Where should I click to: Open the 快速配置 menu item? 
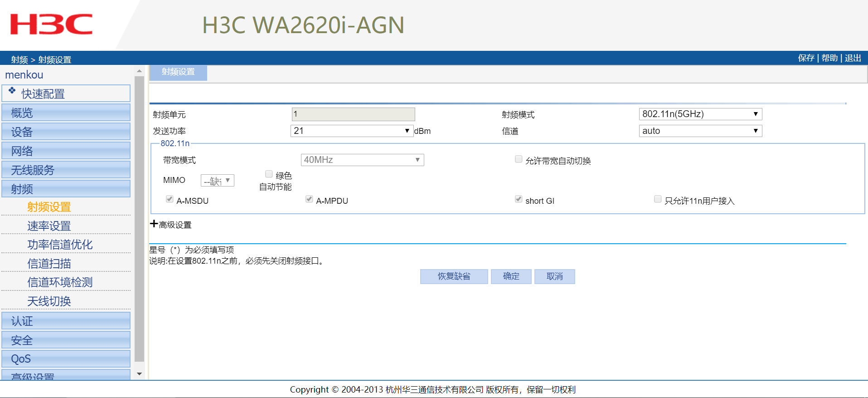66,93
